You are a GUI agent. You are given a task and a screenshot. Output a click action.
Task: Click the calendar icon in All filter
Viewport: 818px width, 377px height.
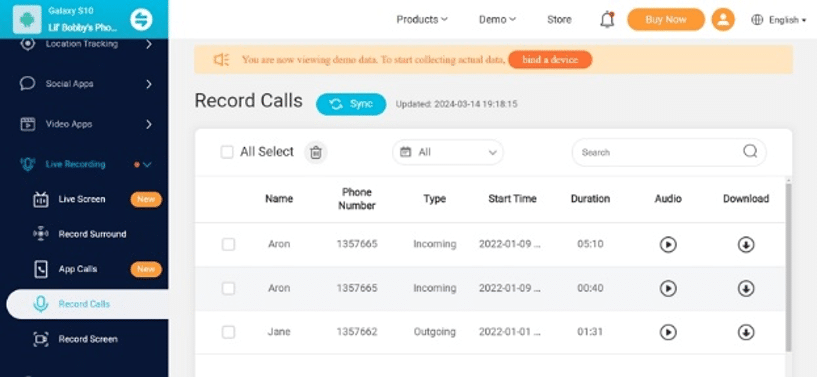[405, 152]
